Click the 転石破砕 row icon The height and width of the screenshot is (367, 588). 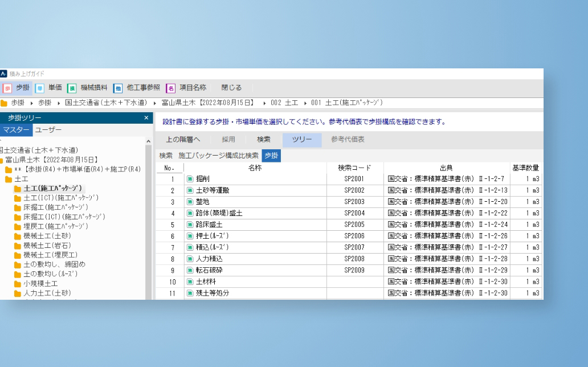pos(190,270)
